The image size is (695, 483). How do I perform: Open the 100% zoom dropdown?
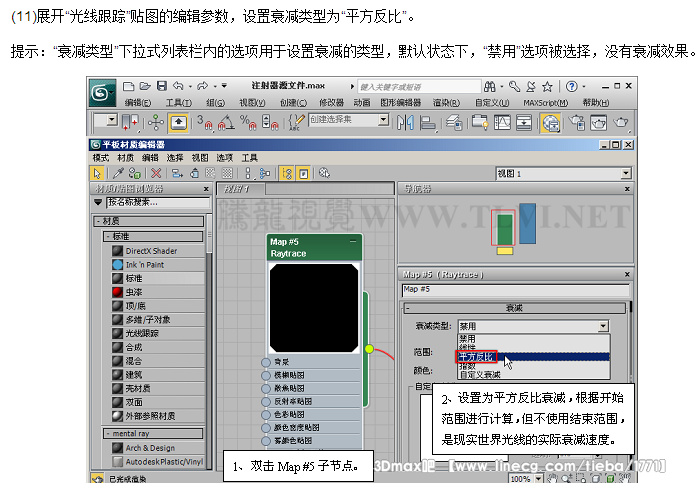pos(539,479)
